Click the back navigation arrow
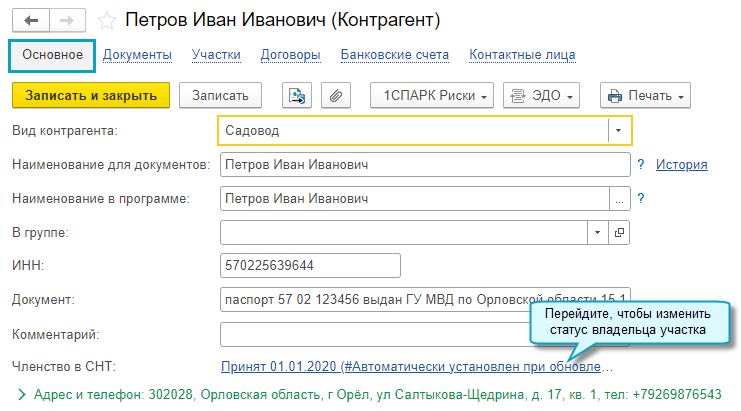This screenshot has height=411, width=741. 30,20
